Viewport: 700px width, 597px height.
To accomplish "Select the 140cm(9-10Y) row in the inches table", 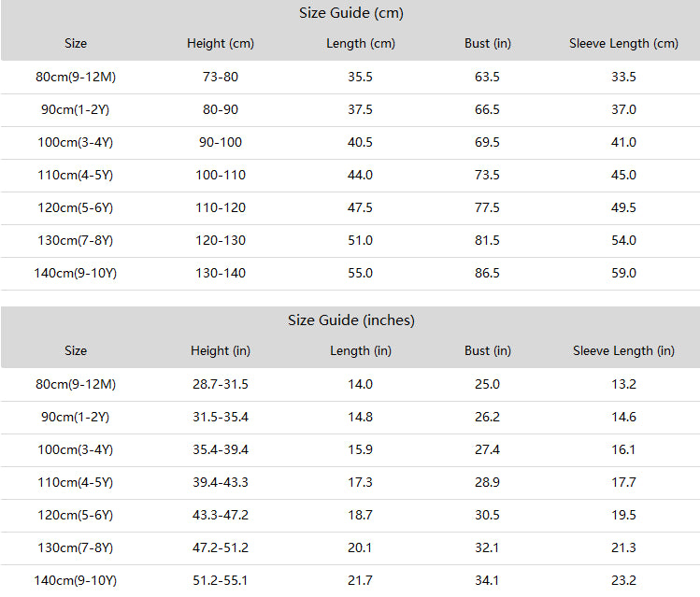I will 350,580.
